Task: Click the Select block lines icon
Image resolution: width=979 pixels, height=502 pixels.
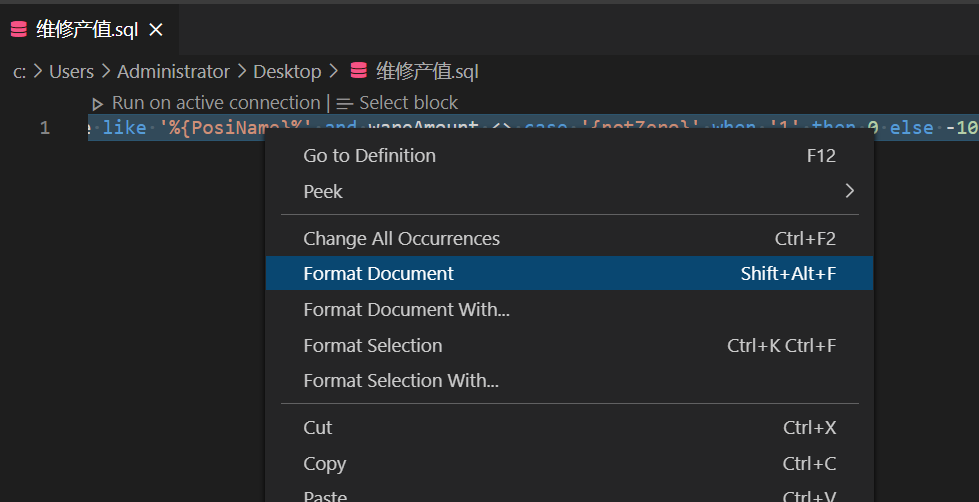Action: coord(345,104)
